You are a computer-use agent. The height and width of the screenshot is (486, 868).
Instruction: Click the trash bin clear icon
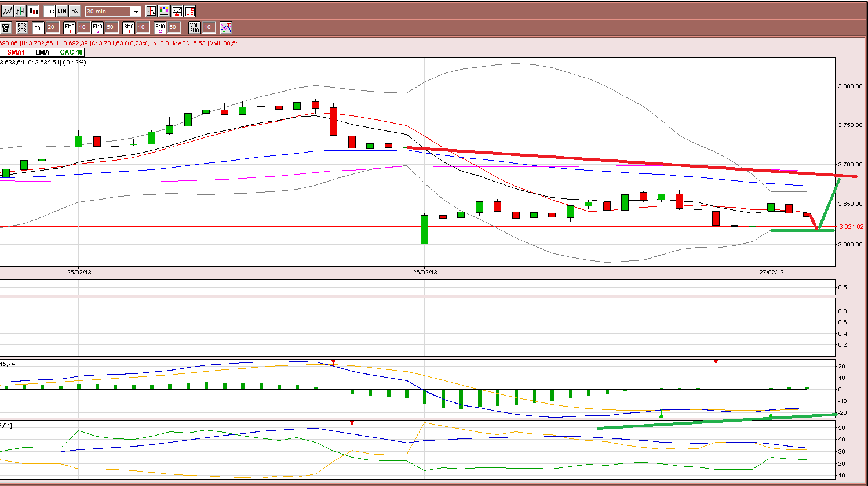pyautogui.click(x=6, y=27)
